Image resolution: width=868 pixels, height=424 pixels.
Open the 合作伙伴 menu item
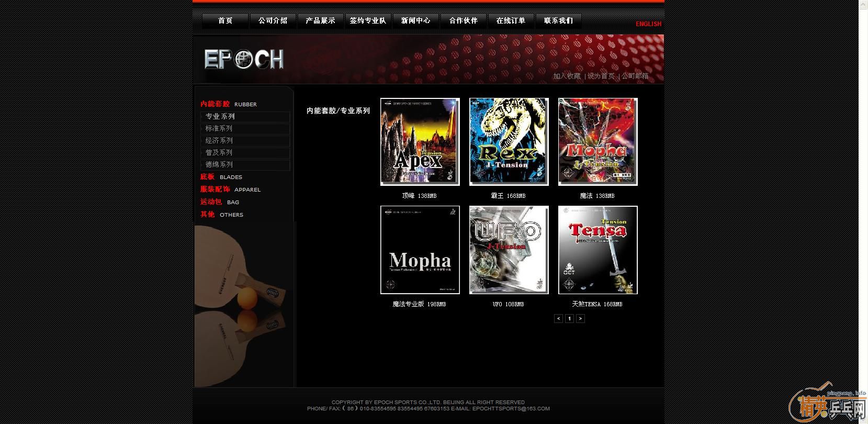pyautogui.click(x=463, y=21)
